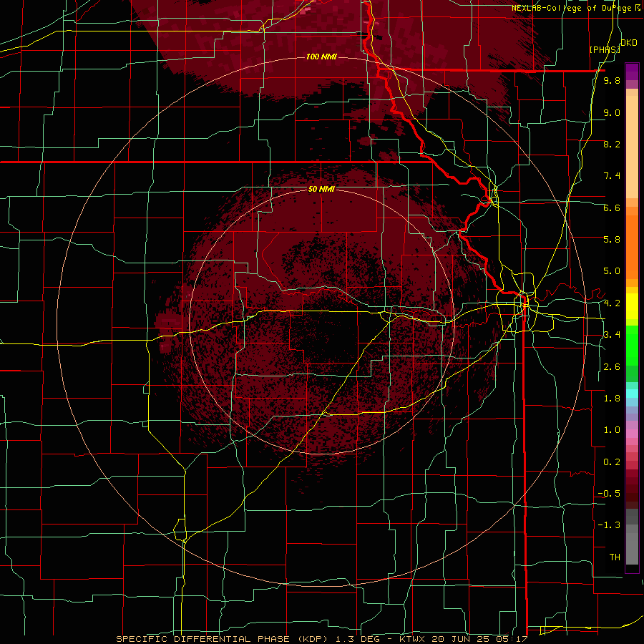Click the 1.0 value on the color scale
The image size is (644, 644).
[x=612, y=430]
